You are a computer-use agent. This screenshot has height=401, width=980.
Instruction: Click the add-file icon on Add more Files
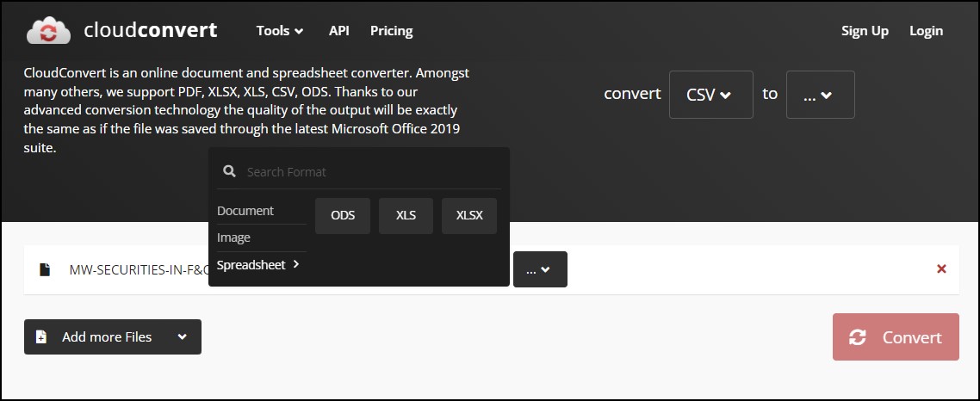[41, 336]
